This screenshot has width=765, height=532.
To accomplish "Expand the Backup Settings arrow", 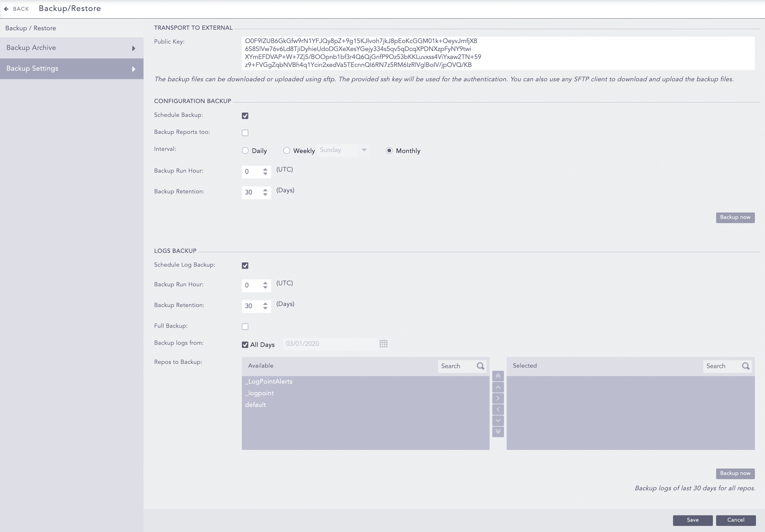I will (133, 69).
